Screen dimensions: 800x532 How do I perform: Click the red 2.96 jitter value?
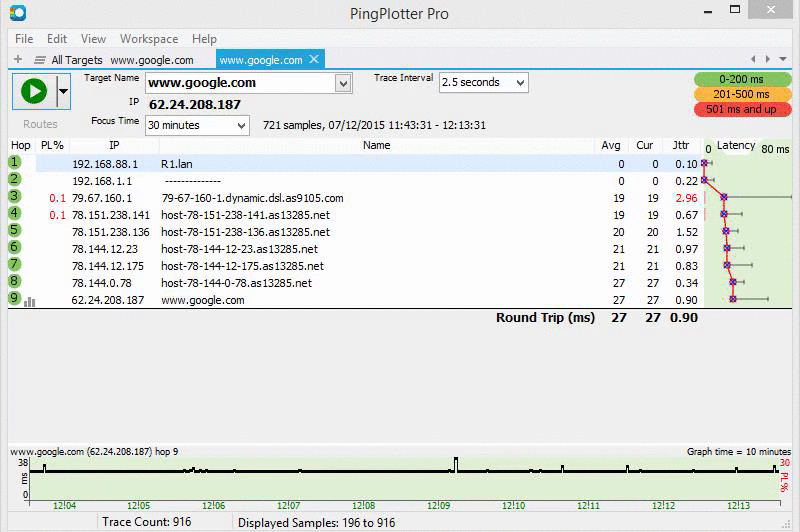(686, 198)
